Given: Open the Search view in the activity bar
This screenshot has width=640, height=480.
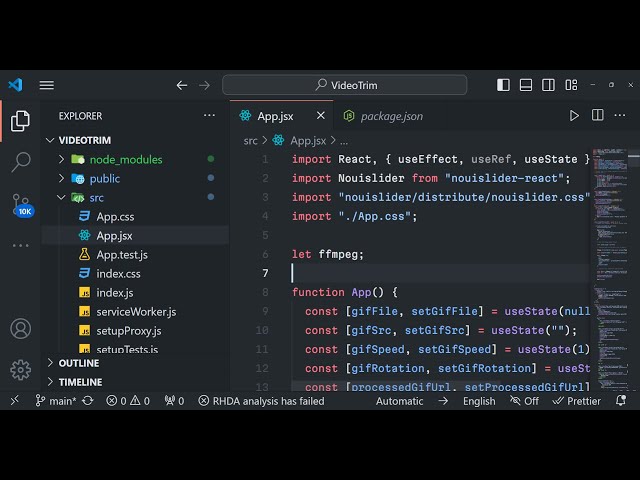Looking at the screenshot, I should coord(20,161).
